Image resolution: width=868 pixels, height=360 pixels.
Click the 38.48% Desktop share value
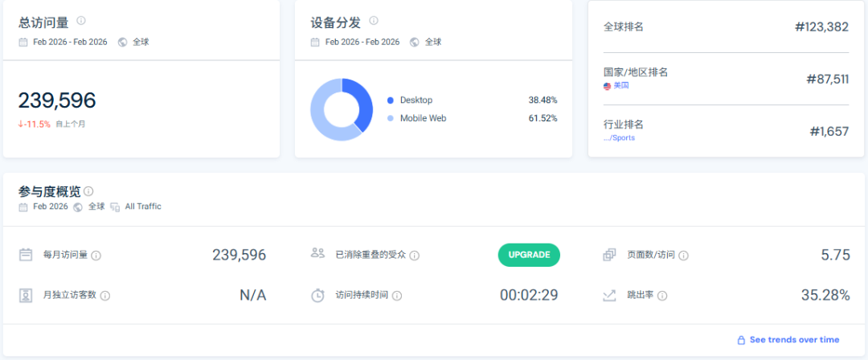tap(542, 100)
